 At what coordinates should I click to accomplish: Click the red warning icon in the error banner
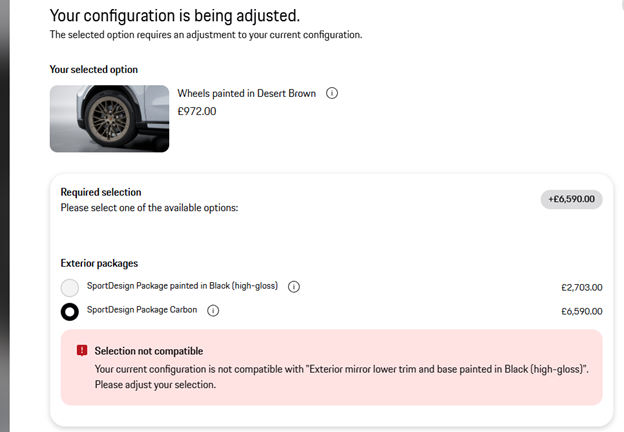tap(82, 350)
